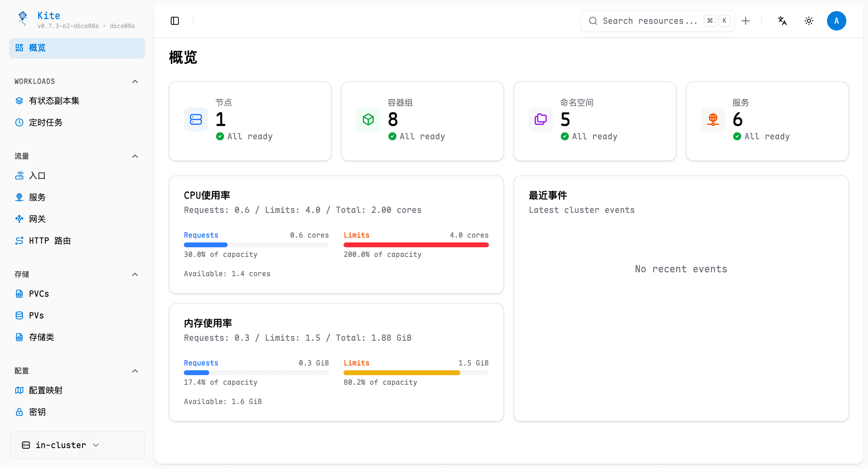This screenshot has height=468, width=868.
Task: Open the HTTP 路由 routes icon
Action: point(19,240)
